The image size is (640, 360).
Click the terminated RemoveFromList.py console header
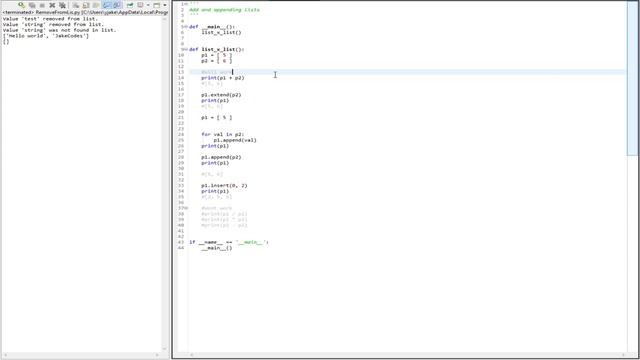point(85,13)
